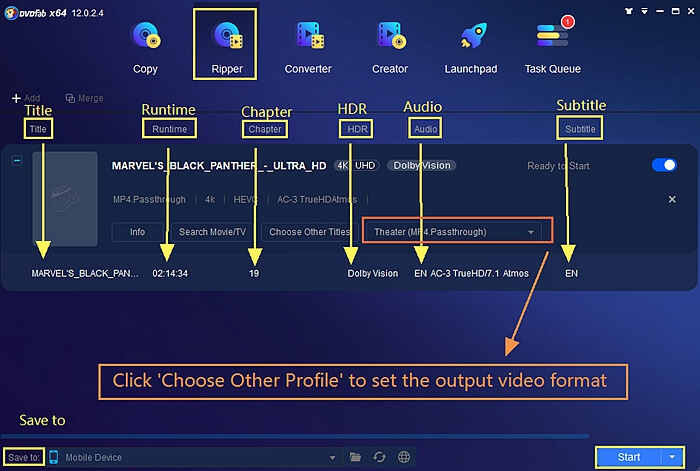Select the MARVEL'S_BLACK_PAN... title row entry
700x471 pixels.
click(85, 273)
